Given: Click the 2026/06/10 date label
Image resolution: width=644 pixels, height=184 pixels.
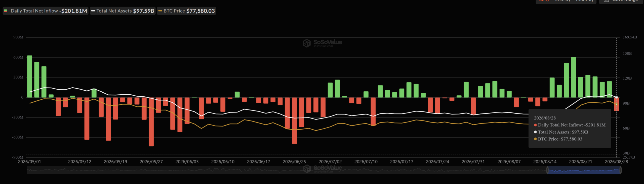Looking at the screenshot, I should click(223, 162).
